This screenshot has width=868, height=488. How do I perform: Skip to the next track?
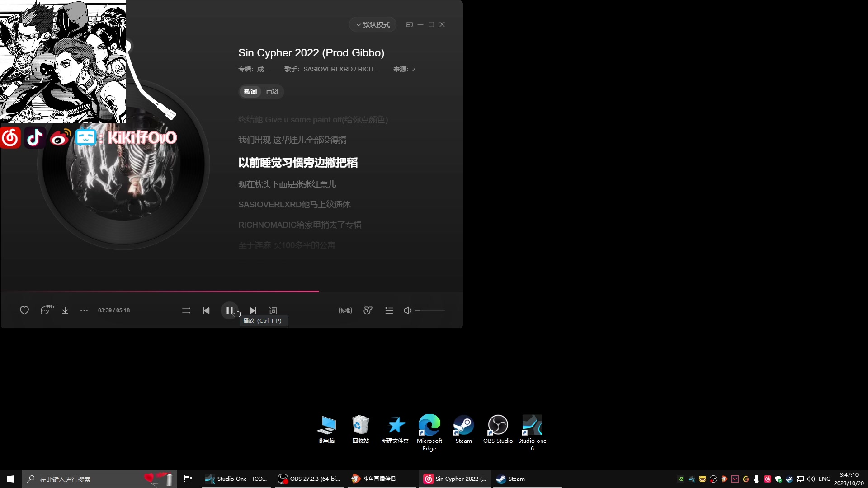(x=253, y=310)
